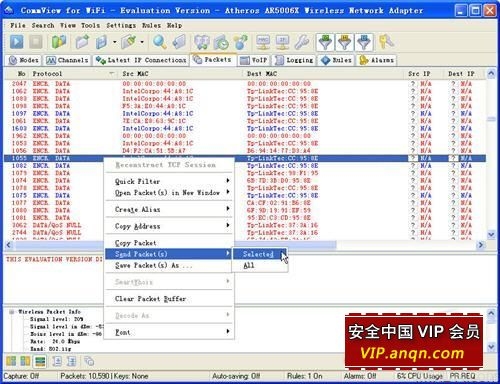Viewport: 500px width, 384px height.
Task: Open the green and yellow scanner toolbar icon
Action: coord(59,42)
